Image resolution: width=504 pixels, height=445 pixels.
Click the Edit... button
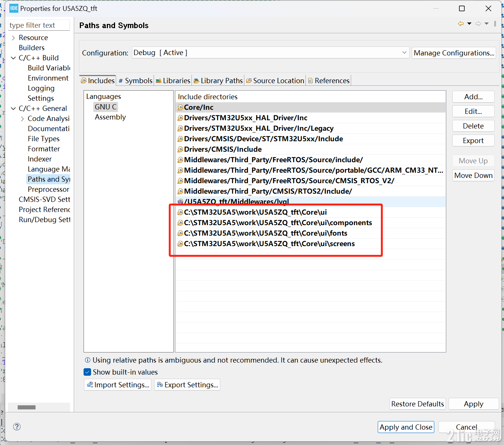click(473, 111)
